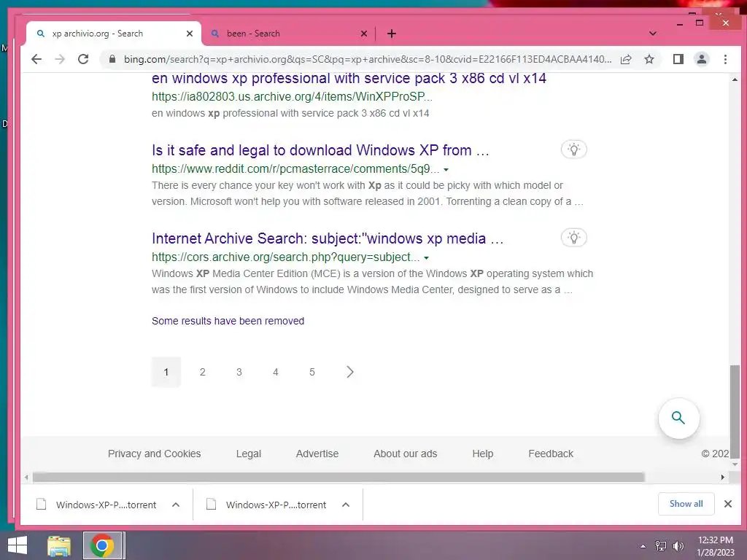The image size is (747, 560).
Task: Close the 'been - Search' tab
Action: pos(364,34)
